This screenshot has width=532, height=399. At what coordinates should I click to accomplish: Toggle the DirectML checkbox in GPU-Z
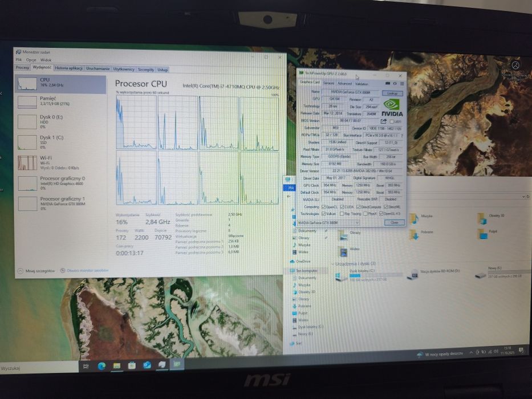(x=385, y=207)
